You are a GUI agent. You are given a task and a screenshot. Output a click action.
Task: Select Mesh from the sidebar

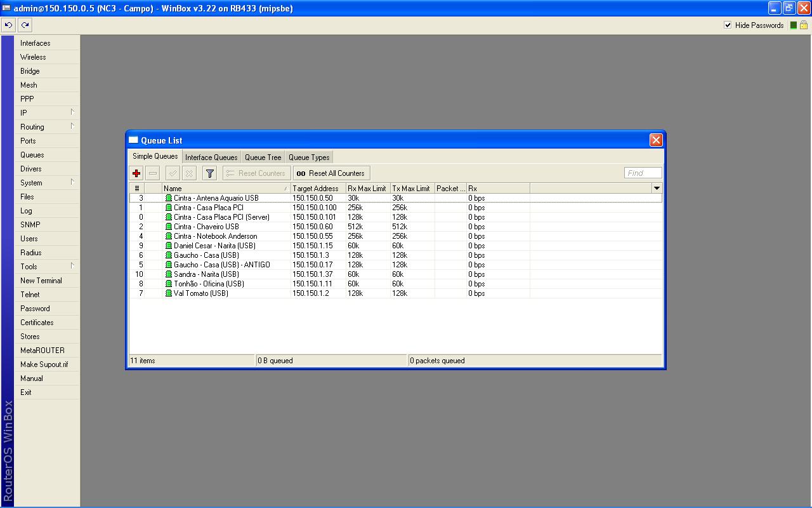48,85
